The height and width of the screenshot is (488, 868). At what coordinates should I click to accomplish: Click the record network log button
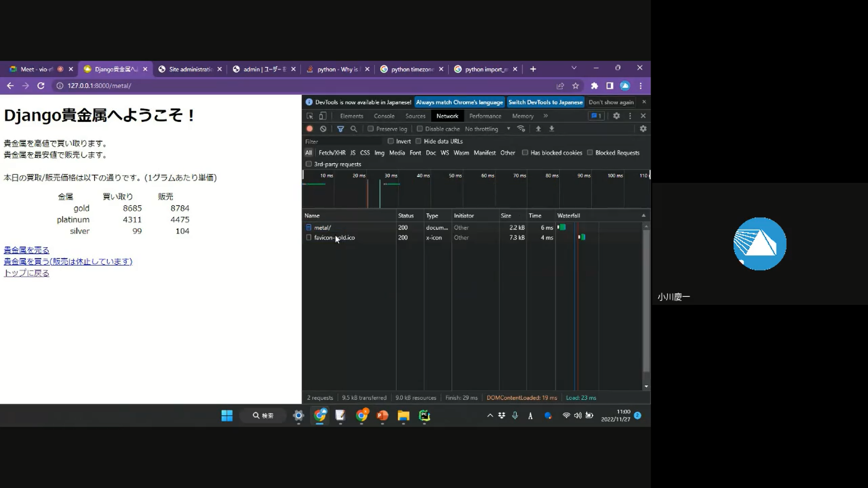point(310,129)
